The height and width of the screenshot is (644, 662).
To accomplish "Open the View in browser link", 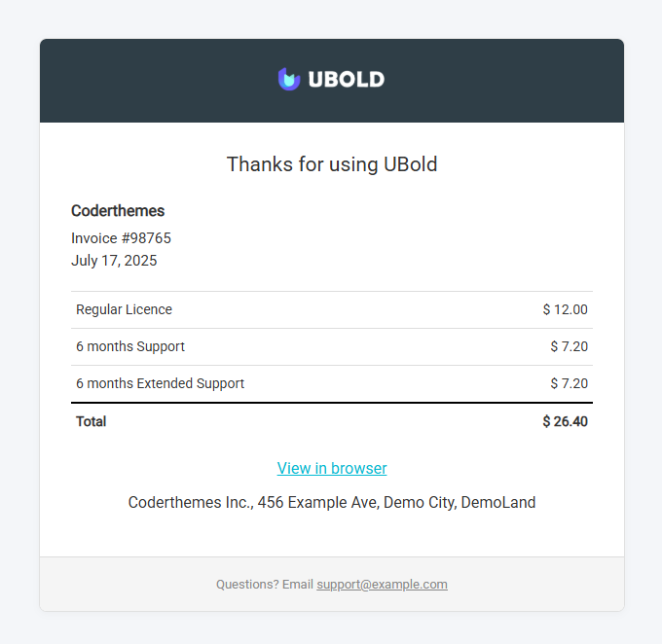I will coord(332,468).
